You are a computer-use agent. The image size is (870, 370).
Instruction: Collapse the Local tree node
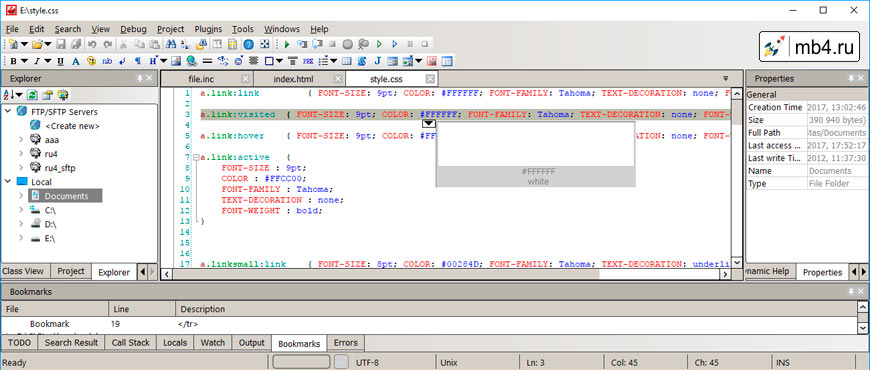pyautogui.click(x=8, y=181)
